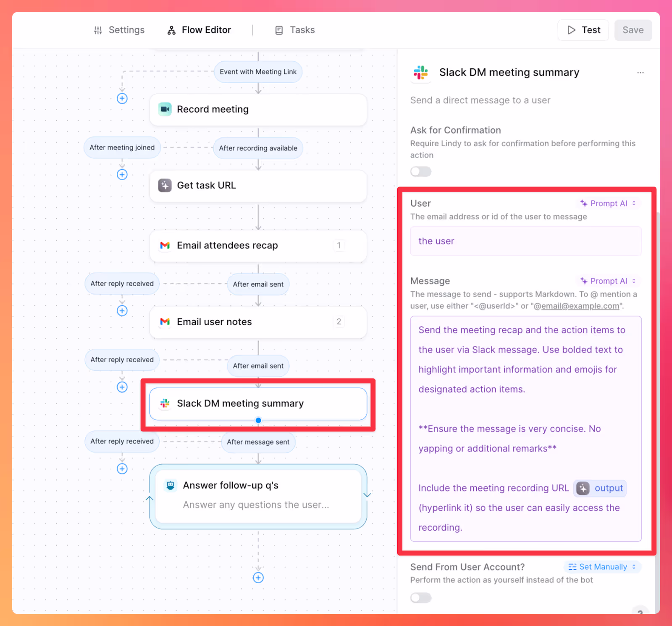
Task: Click 'After email sent' below Email attendees recap
Action: (258, 284)
